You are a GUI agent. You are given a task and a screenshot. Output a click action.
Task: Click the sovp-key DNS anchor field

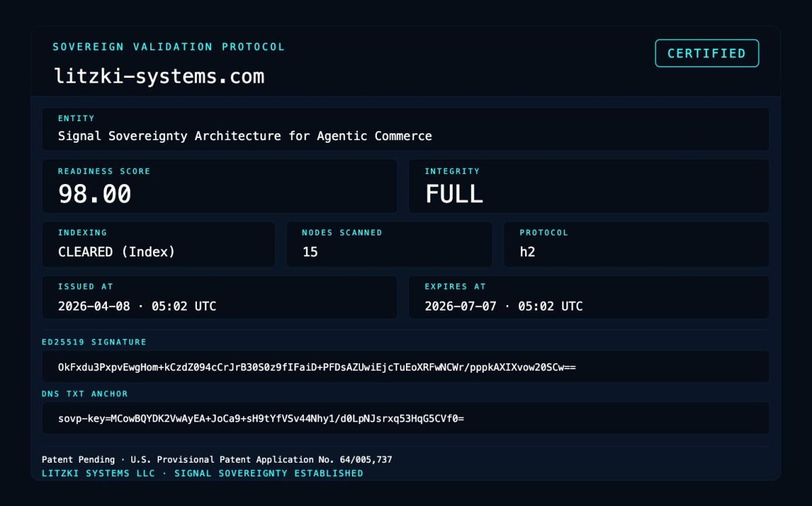point(261,419)
